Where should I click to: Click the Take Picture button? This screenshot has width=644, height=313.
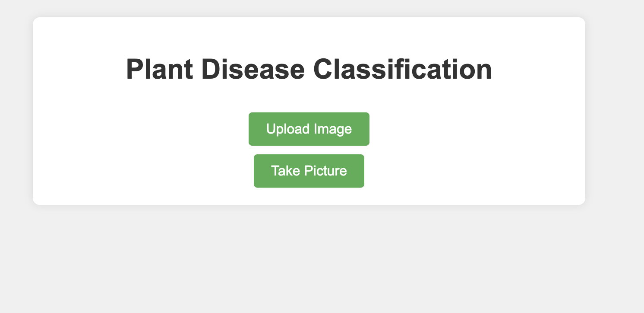pyautogui.click(x=309, y=171)
